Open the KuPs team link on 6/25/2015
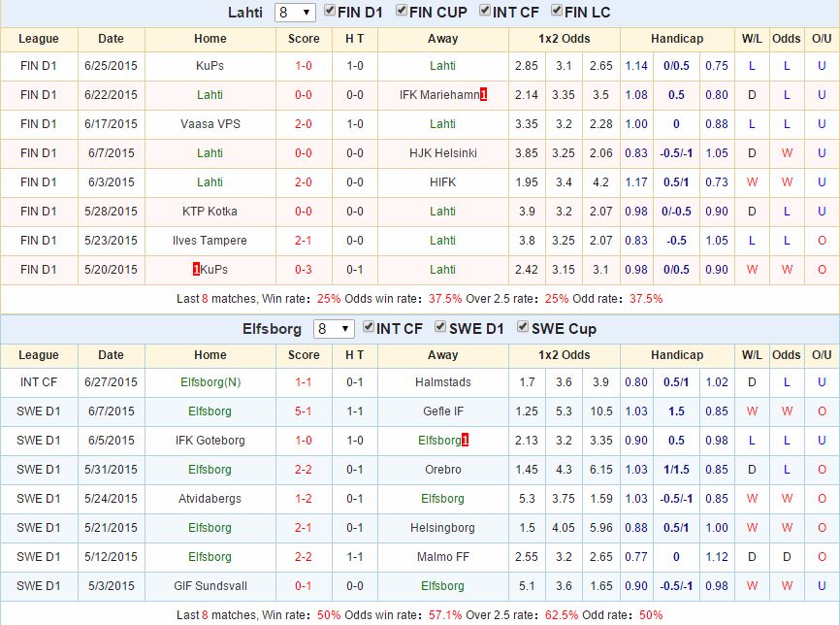This screenshot has width=840, height=625. [x=210, y=65]
